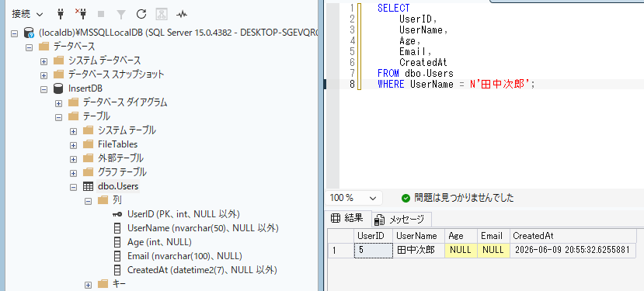Open the 100 % zoom dropdown
The width and height of the screenshot is (644, 291).
(353, 198)
